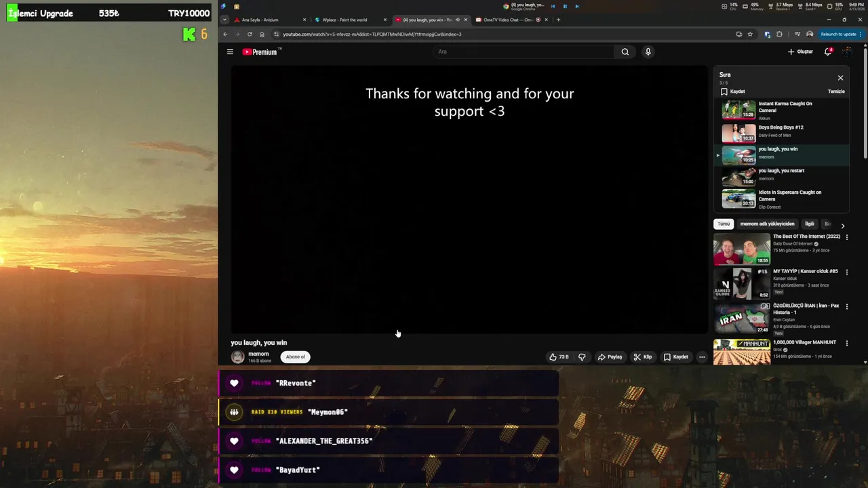Subscribe with the Abone ol button
The width and height of the screenshot is (868, 488).
point(296,357)
